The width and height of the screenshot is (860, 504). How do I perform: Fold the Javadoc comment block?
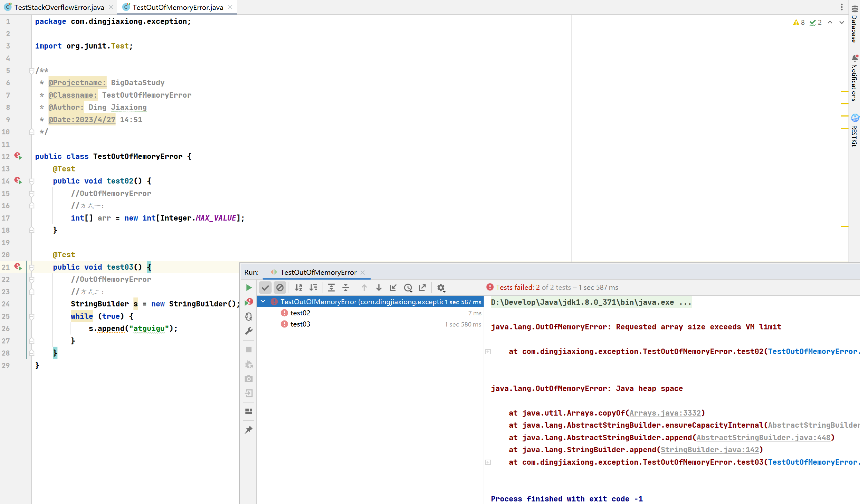click(31, 71)
